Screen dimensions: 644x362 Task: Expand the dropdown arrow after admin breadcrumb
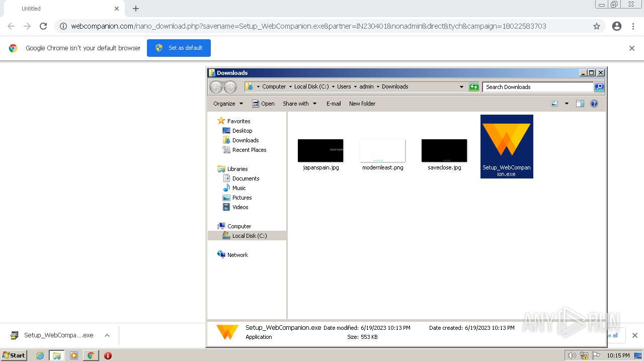coord(378,86)
